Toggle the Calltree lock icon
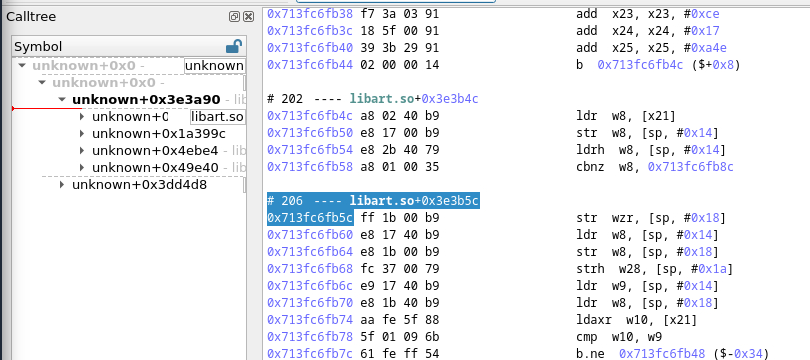Screen dimensions: 810x360 (233, 46)
